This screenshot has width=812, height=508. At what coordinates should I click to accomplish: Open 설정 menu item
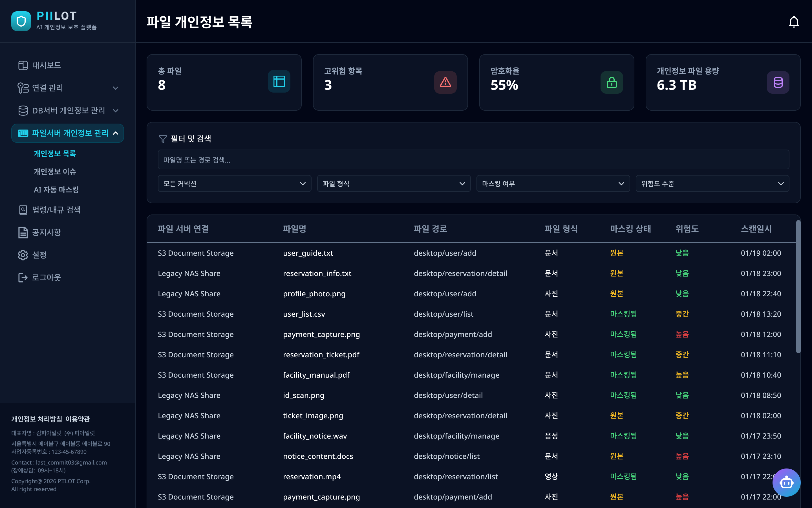click(x=67, y=255)
